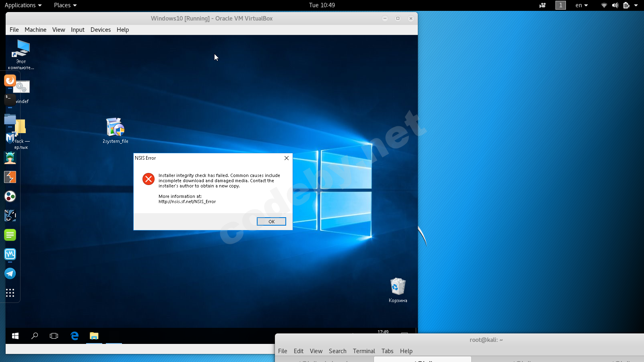This screenshot has width=644, height=362.
Task: Open the Terminal menu in terminal window
Action: [x=364, y=351]
